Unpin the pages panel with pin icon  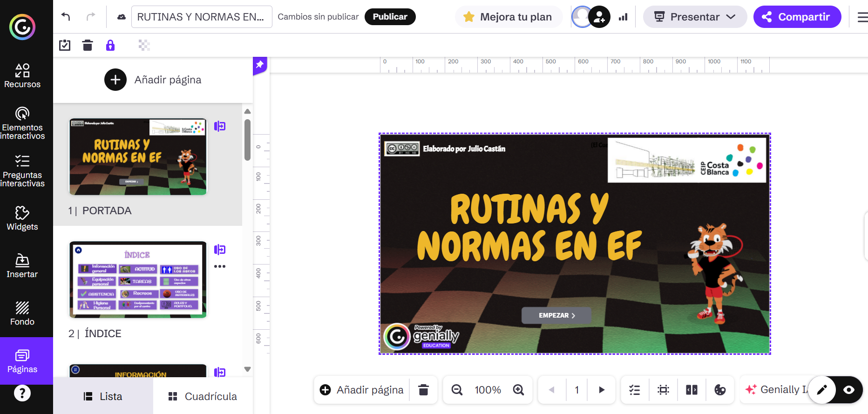pos(260,65)
